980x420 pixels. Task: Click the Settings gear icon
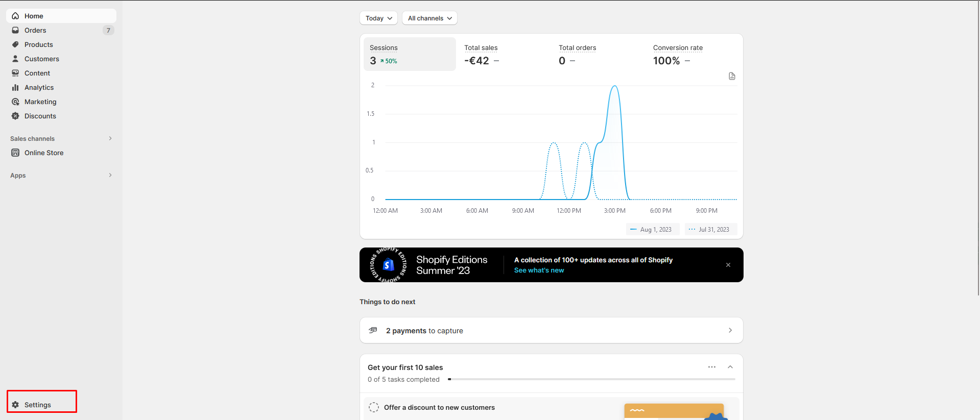pos(15,405)
